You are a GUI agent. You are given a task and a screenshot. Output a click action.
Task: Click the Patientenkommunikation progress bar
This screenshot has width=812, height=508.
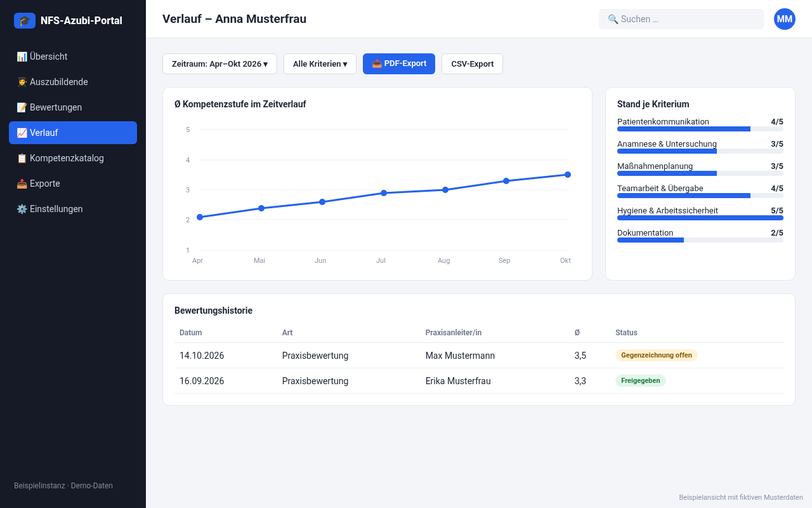click(x=700, y=129)
